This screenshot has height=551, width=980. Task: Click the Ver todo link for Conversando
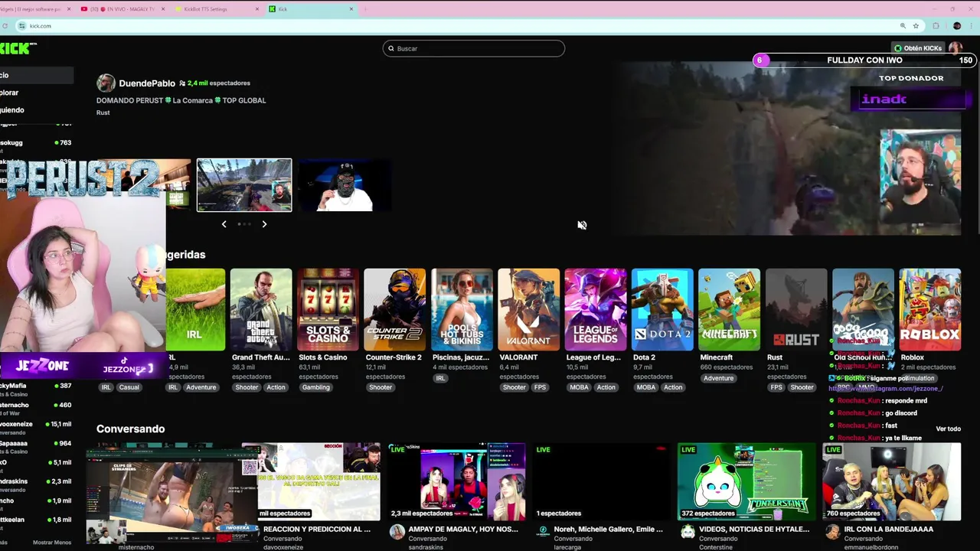(948, 429)
